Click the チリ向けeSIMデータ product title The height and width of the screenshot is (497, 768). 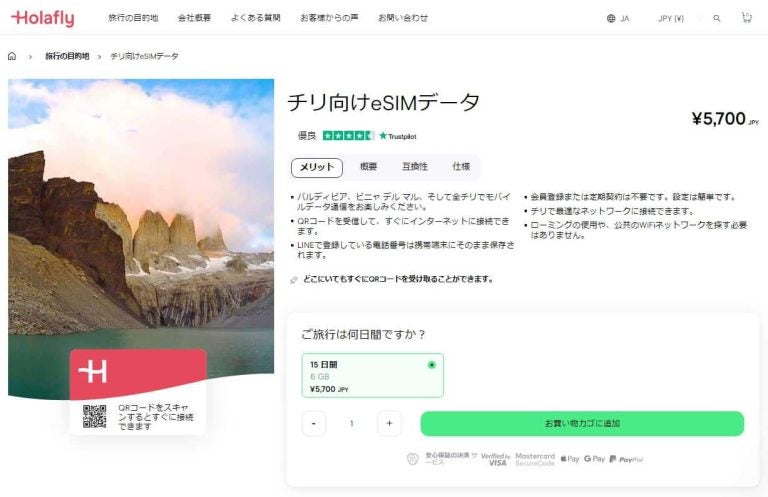384,103
